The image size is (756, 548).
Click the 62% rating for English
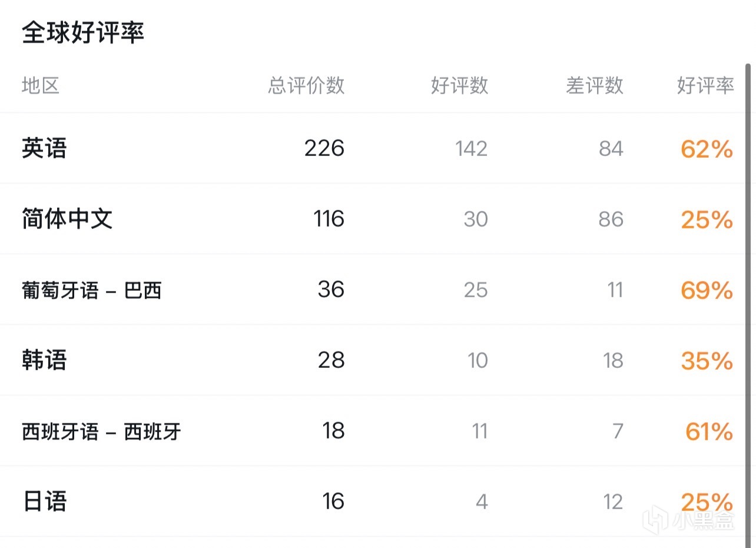[x=707, y=150]
